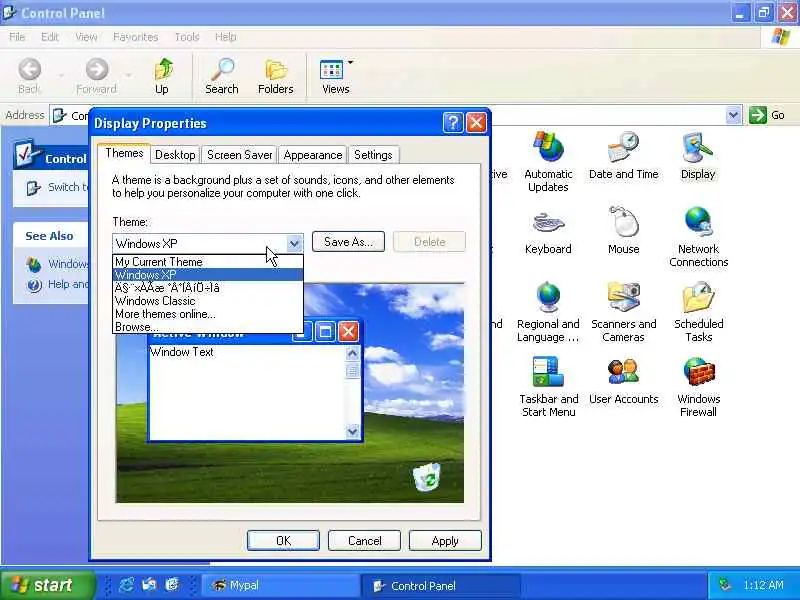This screenshot has width=800, height=600.
Task: Click the Recycle Bin in theme preview
Action: tap(427, 477)
